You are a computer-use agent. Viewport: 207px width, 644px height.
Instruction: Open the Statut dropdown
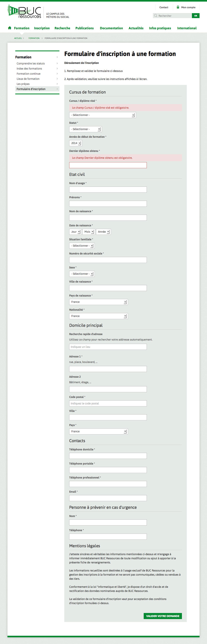tap(85, 129)
